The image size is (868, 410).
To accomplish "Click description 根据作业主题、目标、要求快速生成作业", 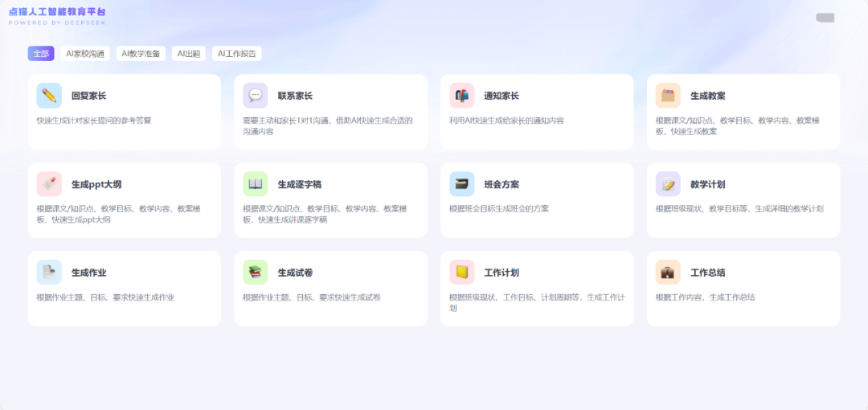I will pos(105,297).
